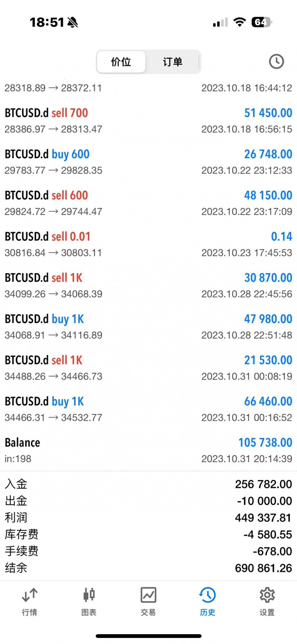The image size is (297, 644).
Task: Open the 交易 trade chart icon
Action: coord(148,595)
